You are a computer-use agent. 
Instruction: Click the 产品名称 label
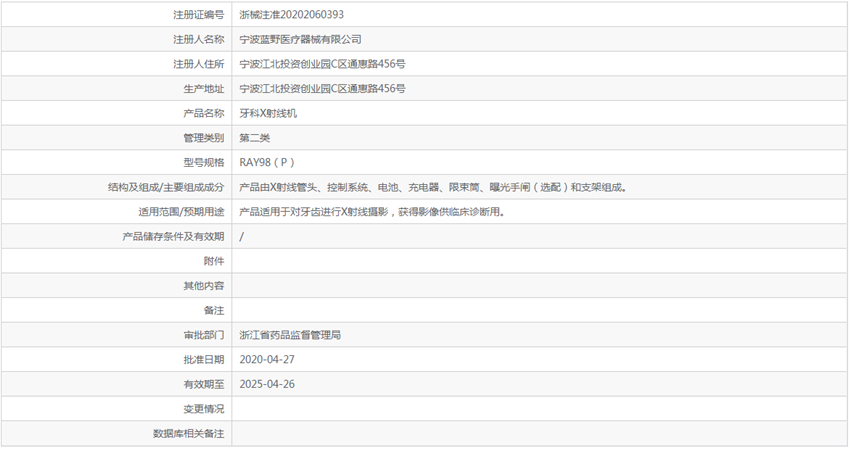click(204, 113)
